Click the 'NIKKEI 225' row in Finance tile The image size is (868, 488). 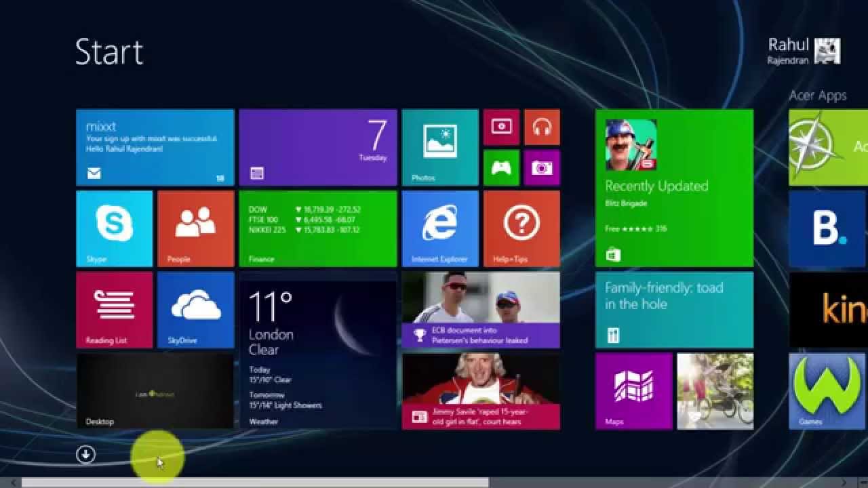304,230
